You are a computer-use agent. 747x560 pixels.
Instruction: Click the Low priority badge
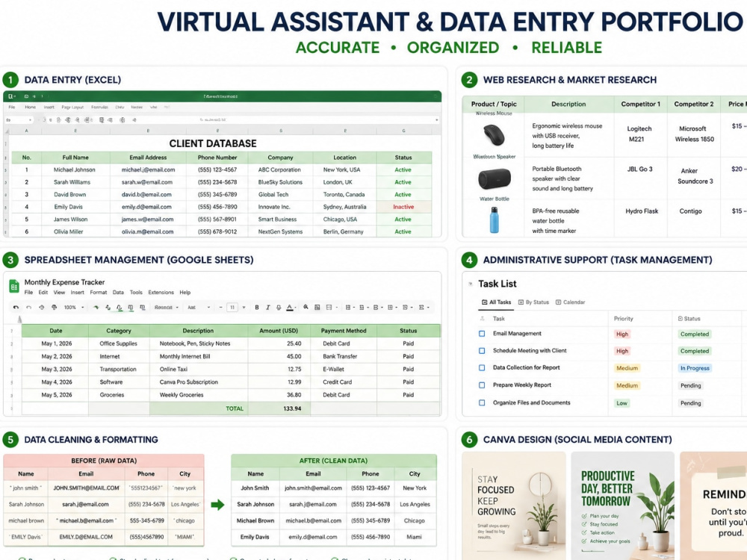coord(622,403)
